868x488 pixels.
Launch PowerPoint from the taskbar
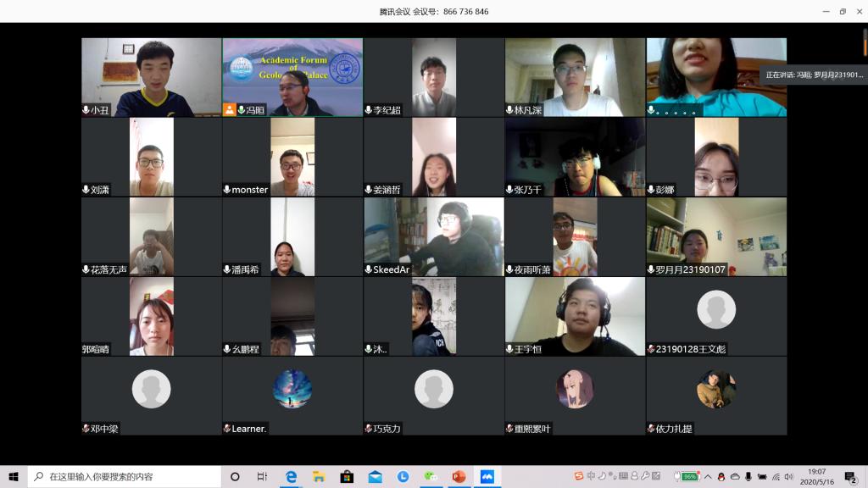coord(459,476)
